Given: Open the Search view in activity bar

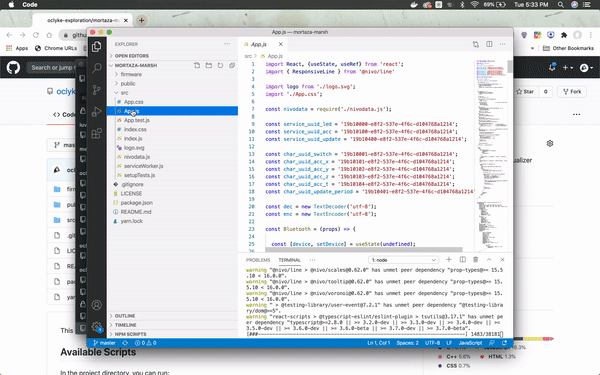Looking at the screenshot, I should click(97, 68).
